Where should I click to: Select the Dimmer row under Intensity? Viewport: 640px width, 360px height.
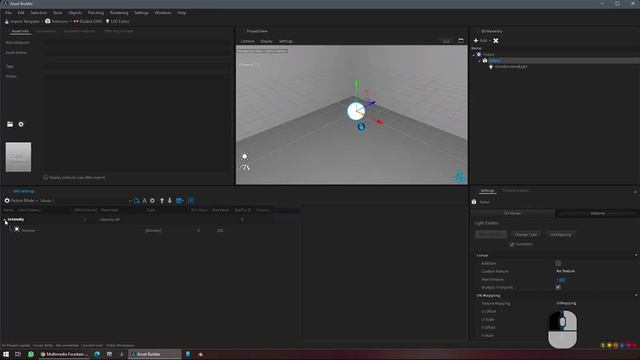[28, 231]
